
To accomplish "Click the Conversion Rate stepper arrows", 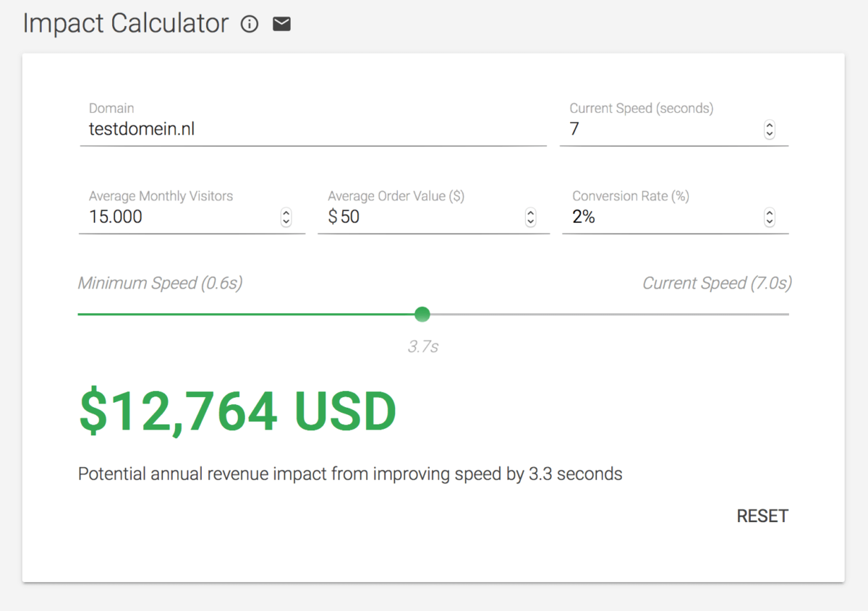I will point(770,217).
